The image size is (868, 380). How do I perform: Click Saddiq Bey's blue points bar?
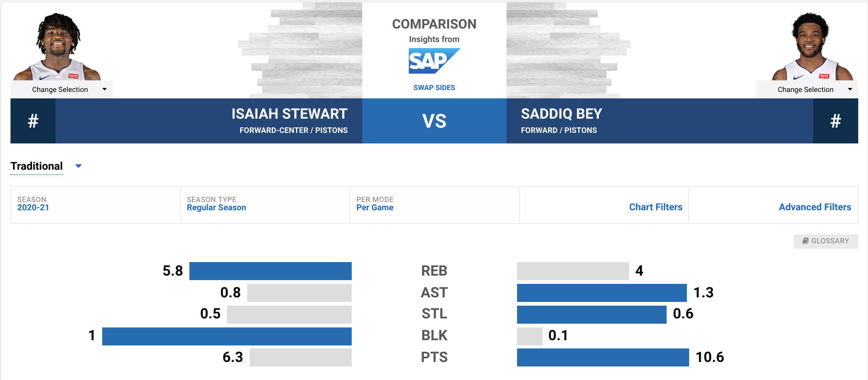pos(603,357)
